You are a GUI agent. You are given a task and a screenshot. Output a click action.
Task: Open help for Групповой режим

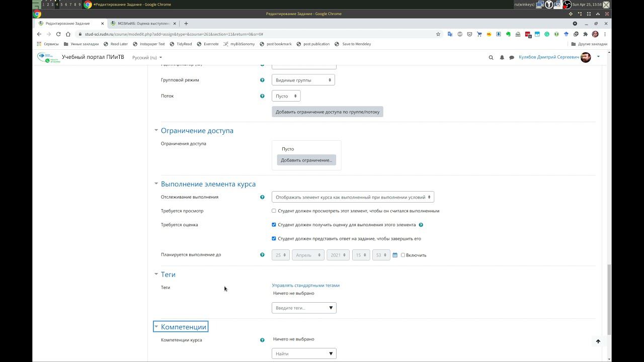(262, 80)
